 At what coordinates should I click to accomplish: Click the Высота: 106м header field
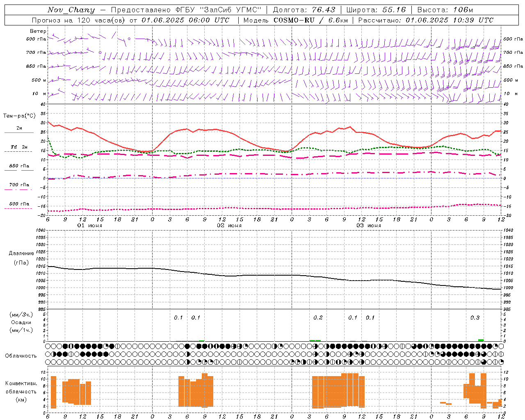click(445, 10)
